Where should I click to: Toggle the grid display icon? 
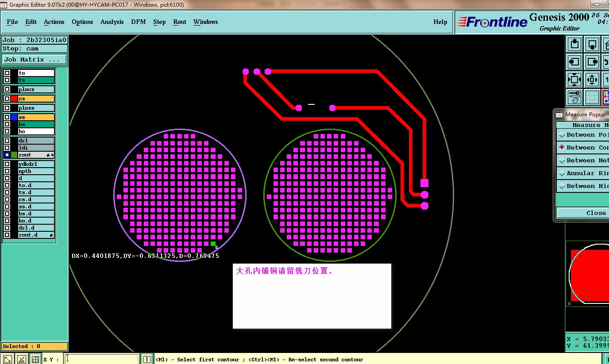pyautogui.click(x=592, y=97)
